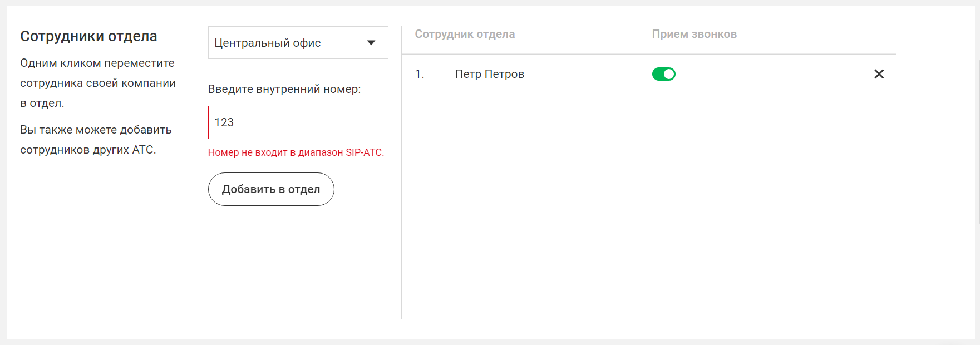This screenshot has height=345, width=980.
Task: Click the white knob of the green switch
Action: point(669,74)
